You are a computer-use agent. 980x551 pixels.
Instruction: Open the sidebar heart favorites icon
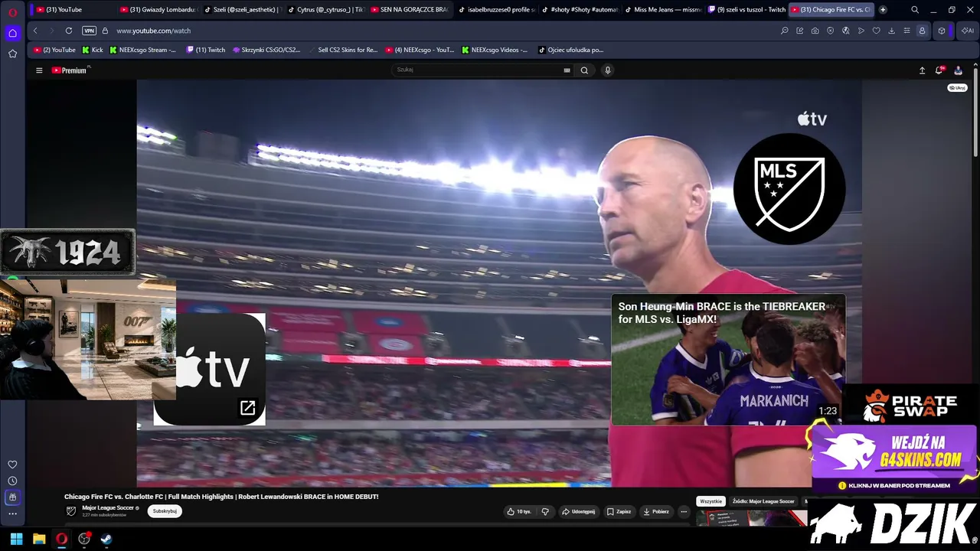[x=12, y=465]
